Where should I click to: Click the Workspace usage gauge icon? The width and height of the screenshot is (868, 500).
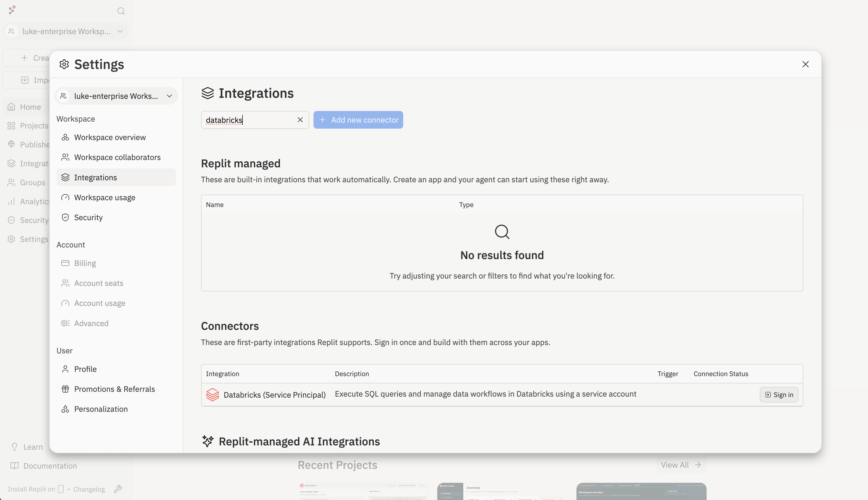coord(65,197)
